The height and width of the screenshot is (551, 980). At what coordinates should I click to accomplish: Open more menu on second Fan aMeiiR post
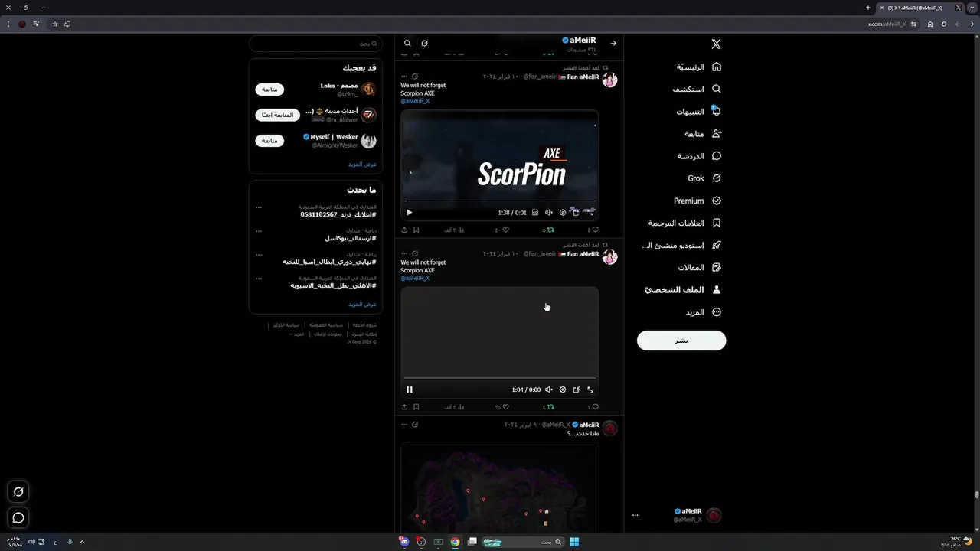[404, 253]
